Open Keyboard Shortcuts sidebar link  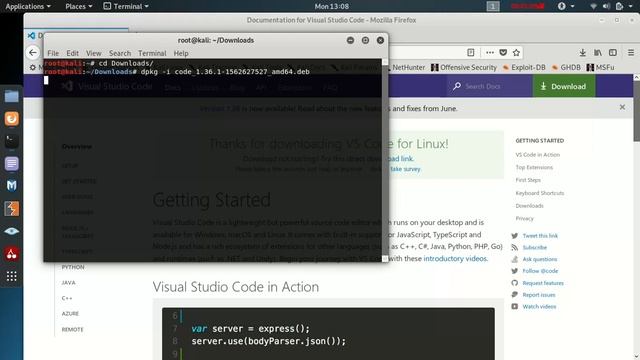pyautogui.click(x=540, y=193)
